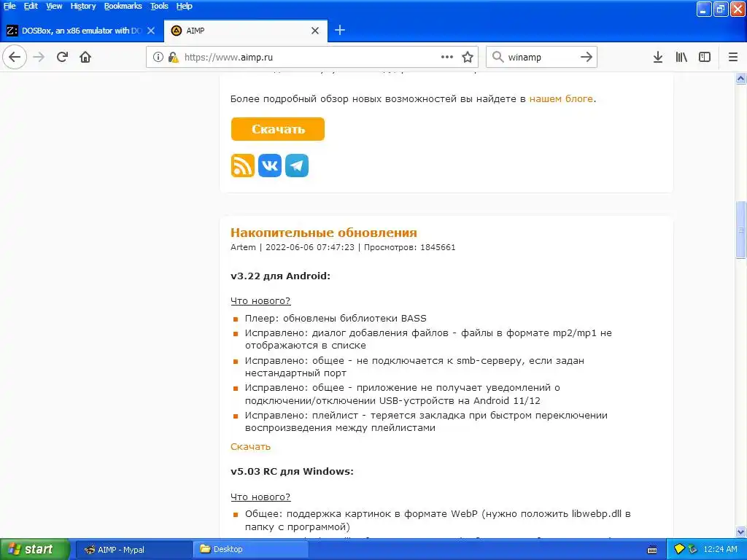Close the AIMP tab
Viewport: 747px width, 560px height.
tap(315, 31)
